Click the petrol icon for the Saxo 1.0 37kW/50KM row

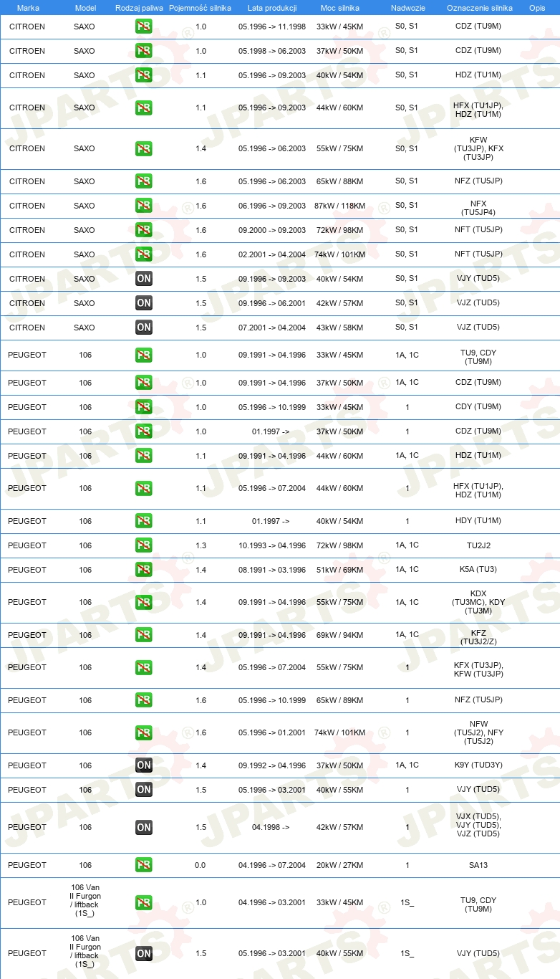pyautogui.click(x=143, y=51)
